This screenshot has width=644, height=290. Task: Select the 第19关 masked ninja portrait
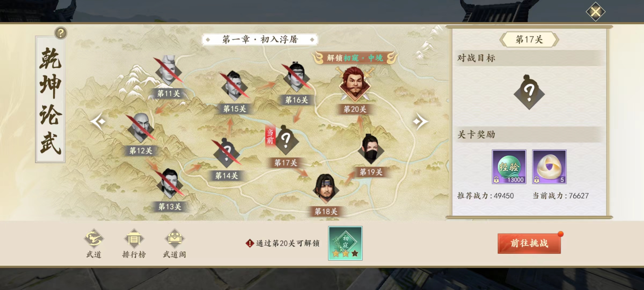click(x=371, y=149)
